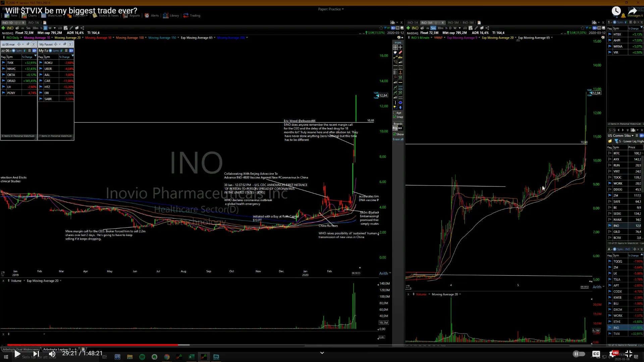
Task: Open the WatchLists menu
Action: coord(52,15)
